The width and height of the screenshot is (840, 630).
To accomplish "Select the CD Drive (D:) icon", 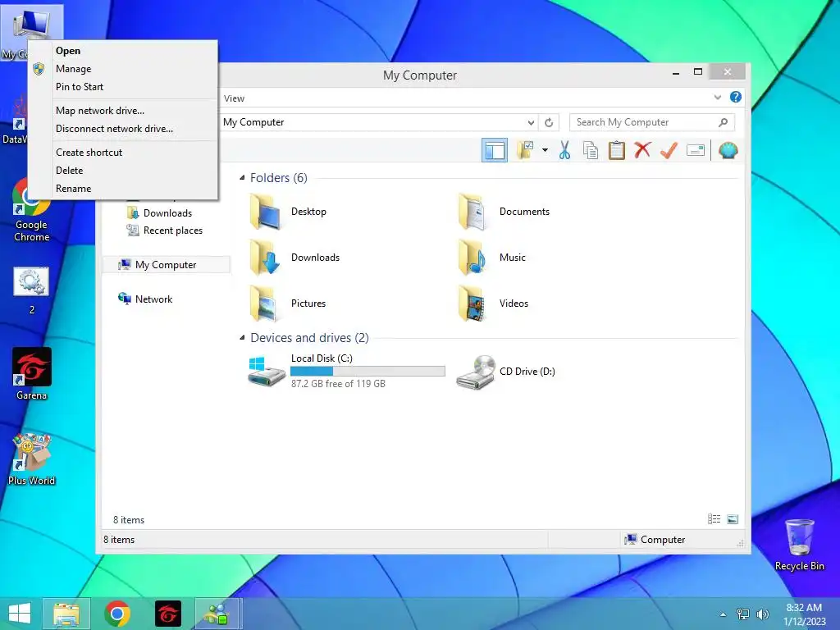I will click(x=476, y=372).
